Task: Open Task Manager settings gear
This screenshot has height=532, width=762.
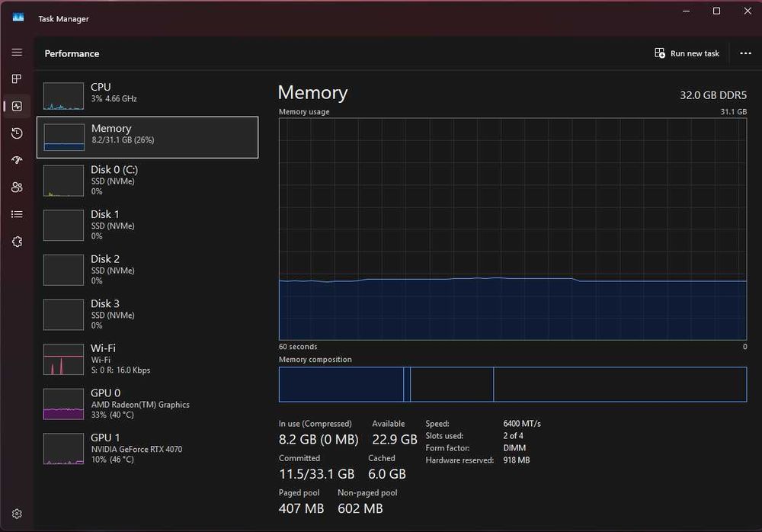Action: click(17, 514)
